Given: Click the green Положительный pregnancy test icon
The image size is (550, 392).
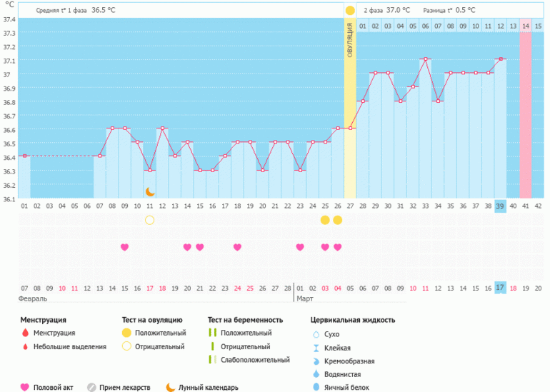Looking at the screenshot, I should tap(212, 333).
